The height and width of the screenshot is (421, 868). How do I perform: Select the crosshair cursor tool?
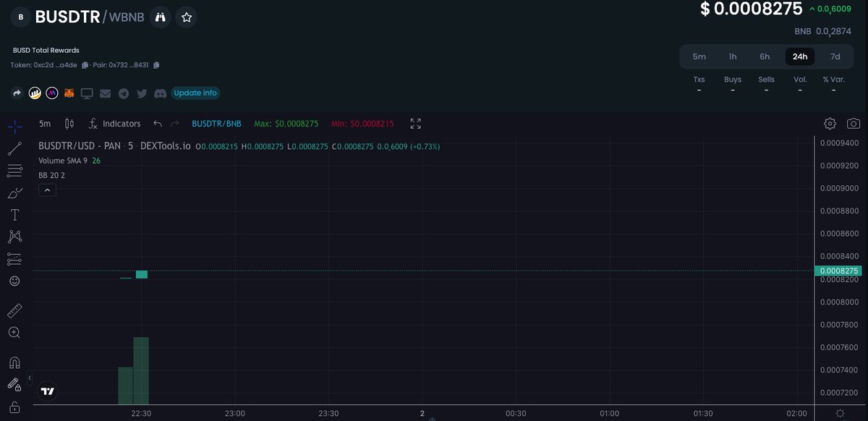click(14, 127)
